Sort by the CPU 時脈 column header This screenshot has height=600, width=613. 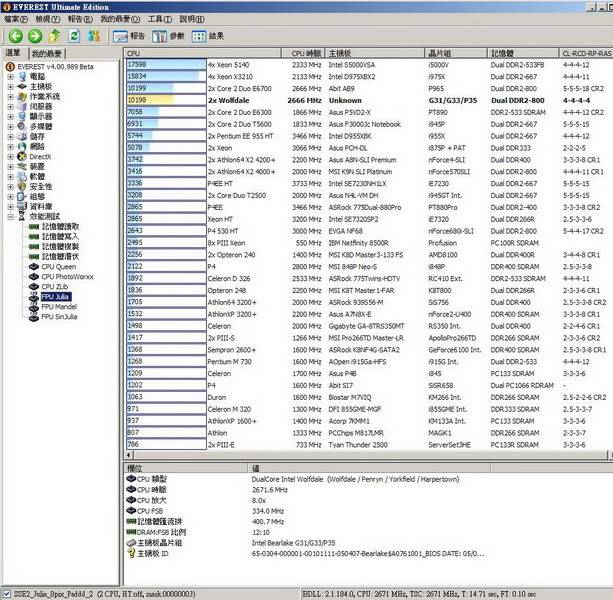303,53
